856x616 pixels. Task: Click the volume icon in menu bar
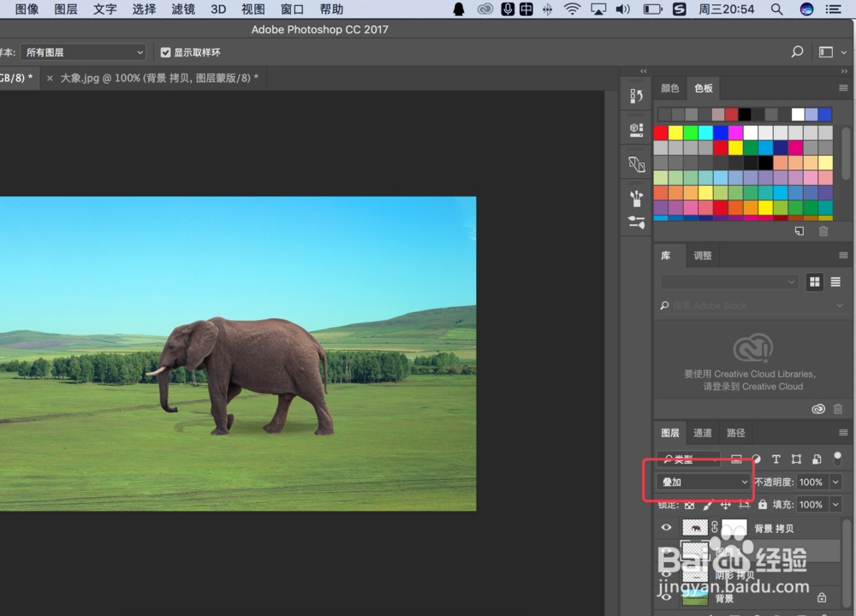tap(623, 9)
